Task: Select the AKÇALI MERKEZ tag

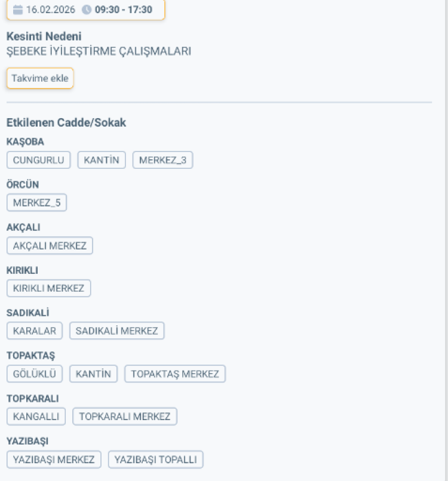Action: 50,246
